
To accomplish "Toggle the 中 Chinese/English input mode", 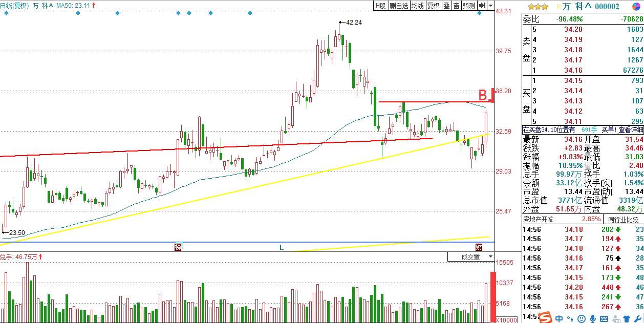I will (x=559, y=318).
